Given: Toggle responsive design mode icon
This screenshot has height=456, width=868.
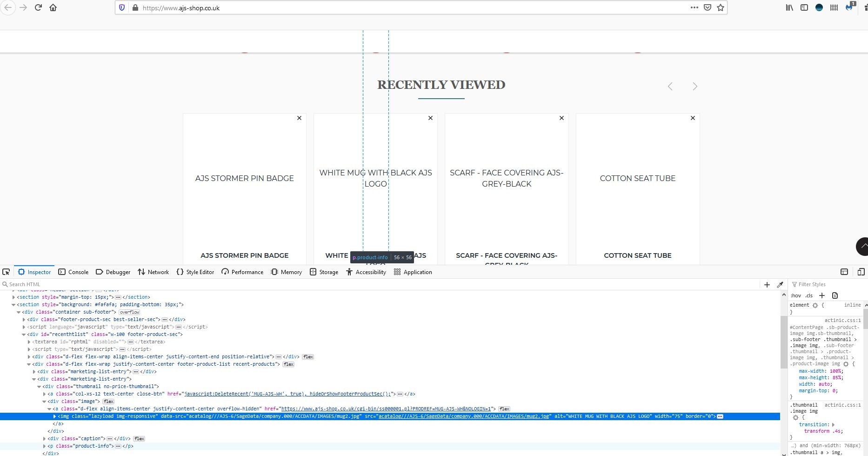Looking at the screenshot, I should coord(861,272).
